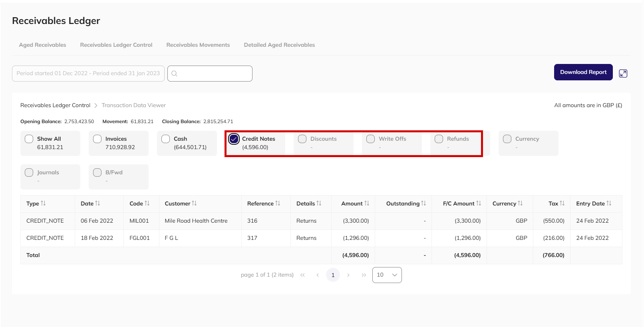The height and width of the screenshot is (327, 644).
Task: Click the search magnifier icon
Action: pyautogui.click(x=174, y=74)
